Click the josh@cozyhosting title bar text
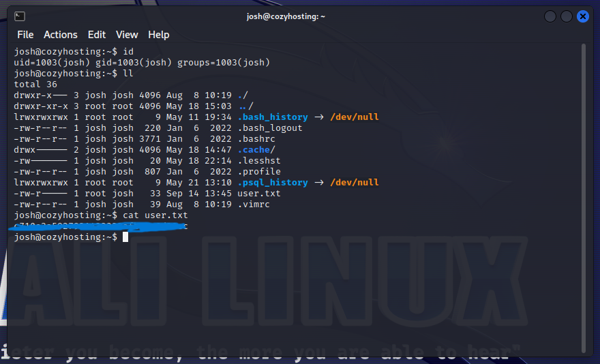This screenshot has width=600, height=364. 286,16
